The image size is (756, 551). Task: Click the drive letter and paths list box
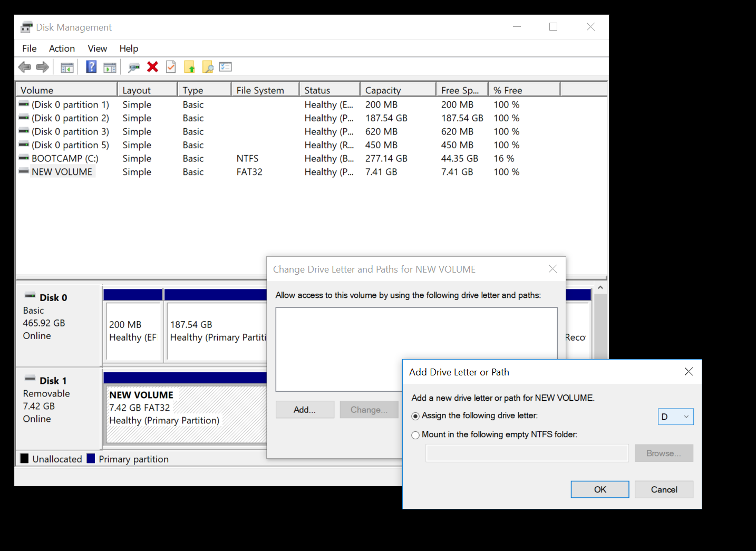[416, 349]
